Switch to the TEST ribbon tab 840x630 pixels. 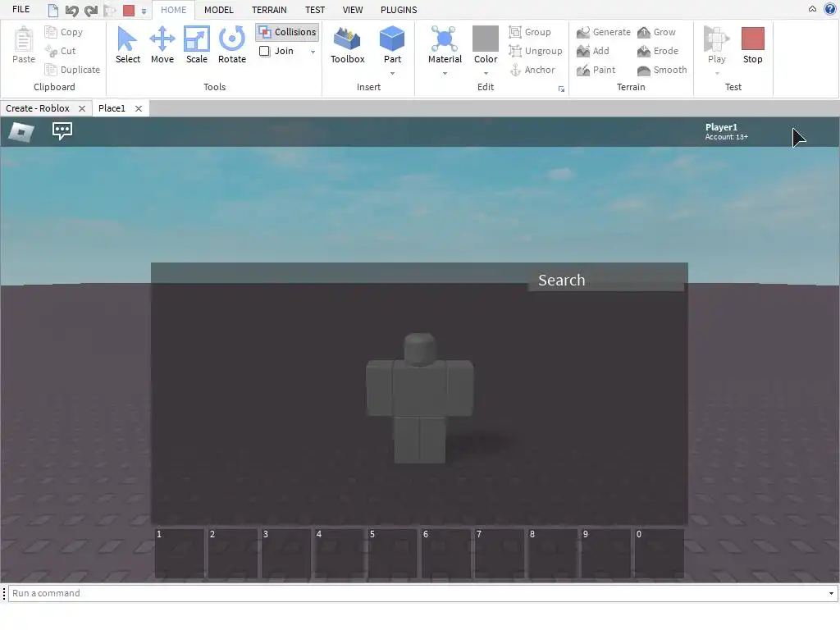click(x=314, y=10)
